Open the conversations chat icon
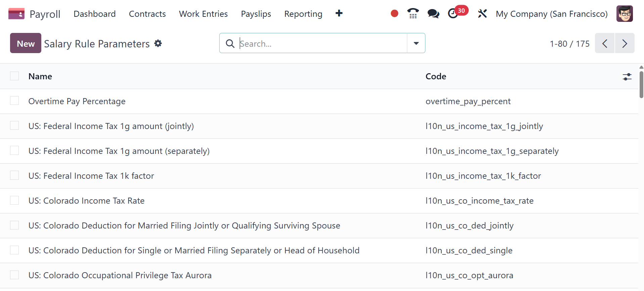Image resolution: width=644 pixels, height=291 pixels. click(433, 14)
